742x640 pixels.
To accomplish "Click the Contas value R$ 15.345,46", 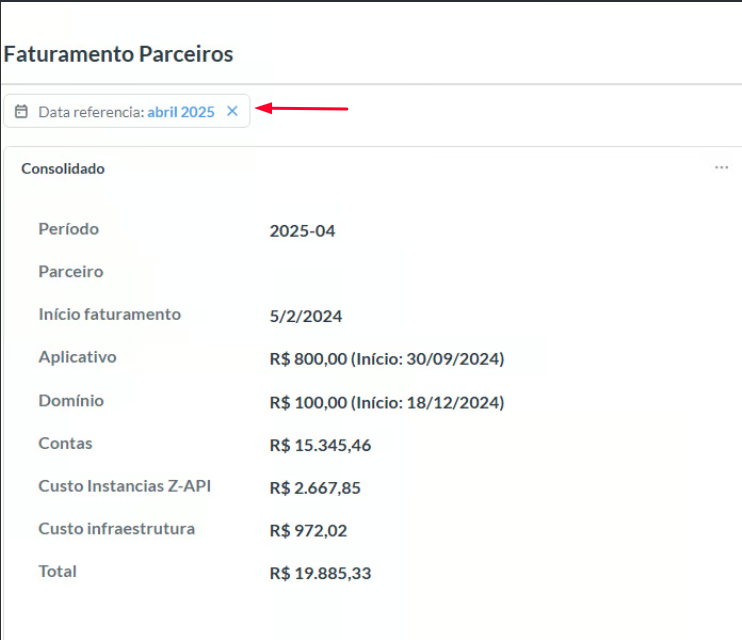I will coord(320,445).
